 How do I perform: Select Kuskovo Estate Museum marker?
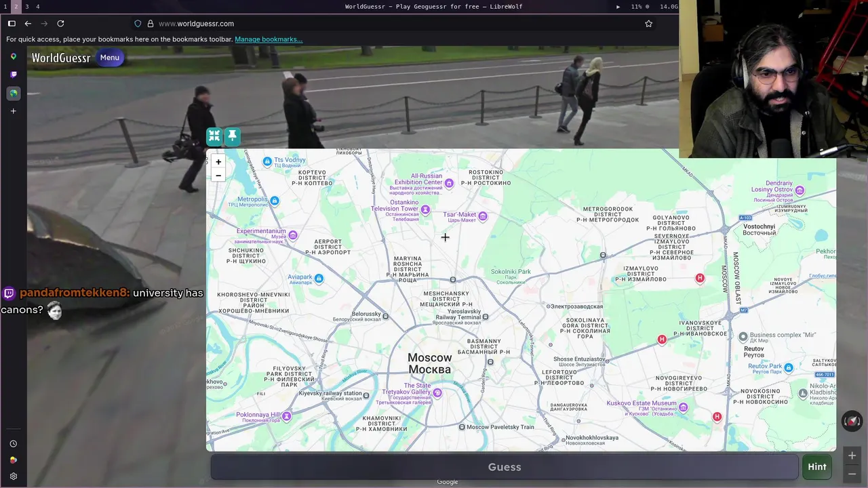(x=684, y=407)
